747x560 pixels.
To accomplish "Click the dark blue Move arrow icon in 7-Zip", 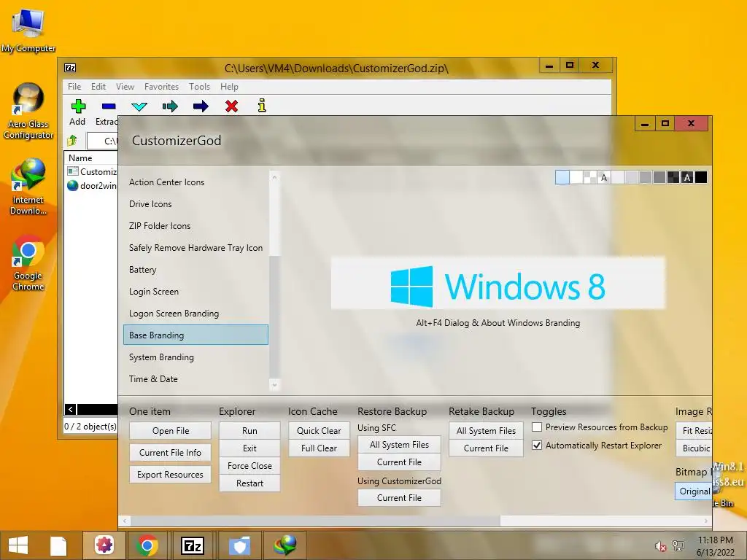I will (201, 106).
